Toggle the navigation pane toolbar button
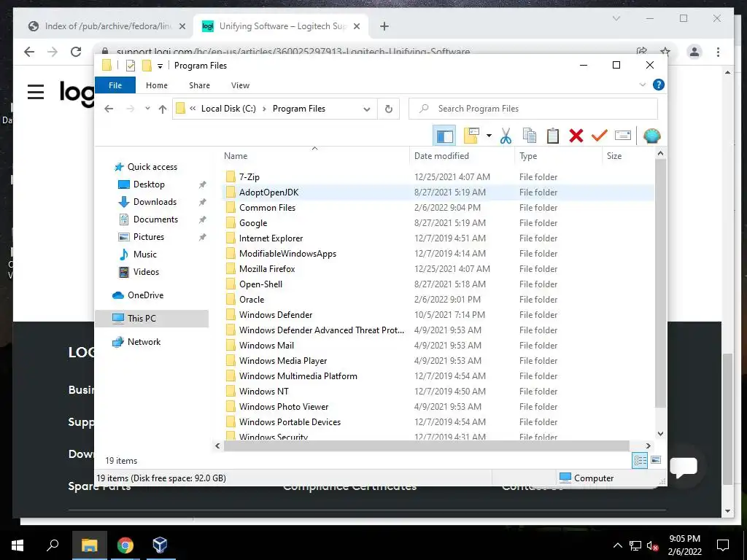Screen dimensions: 747x560 (x=444, y=136)
